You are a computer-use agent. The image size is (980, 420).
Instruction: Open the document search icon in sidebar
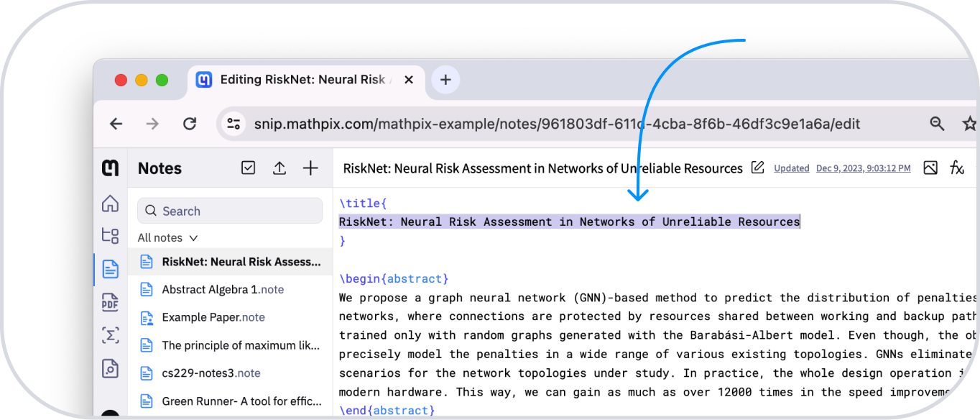point(110,368)
